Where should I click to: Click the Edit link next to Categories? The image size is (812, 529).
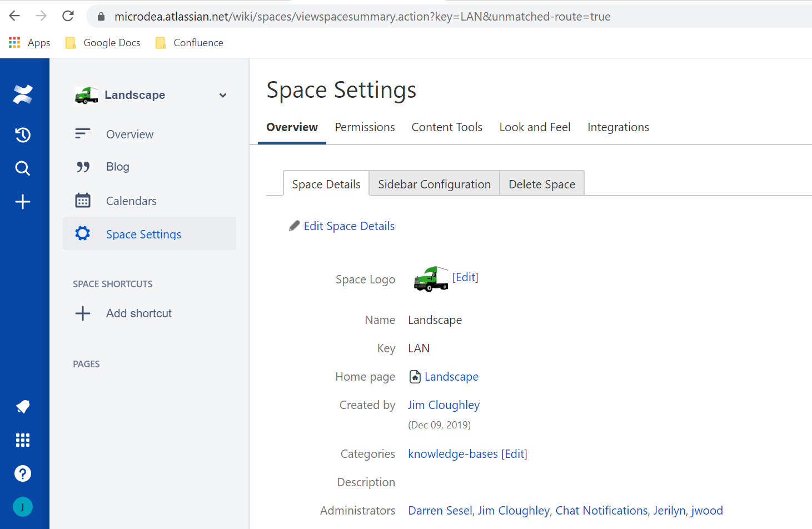[514, 454]
